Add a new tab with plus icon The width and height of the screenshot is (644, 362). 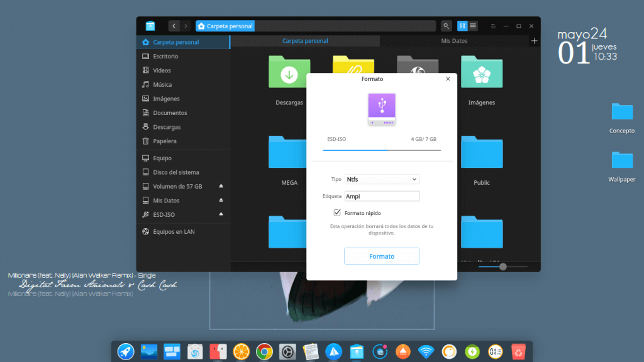(x=534, y=41)
